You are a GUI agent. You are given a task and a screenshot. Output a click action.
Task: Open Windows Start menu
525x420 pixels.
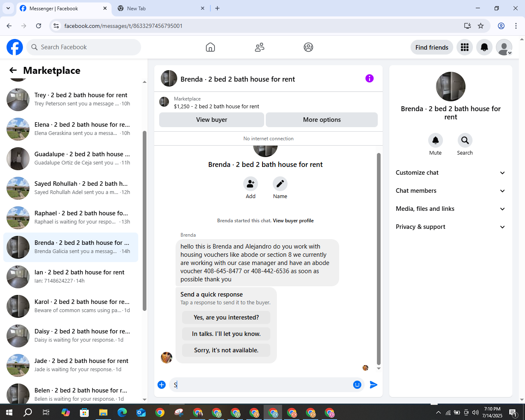[x=9, y=412]
